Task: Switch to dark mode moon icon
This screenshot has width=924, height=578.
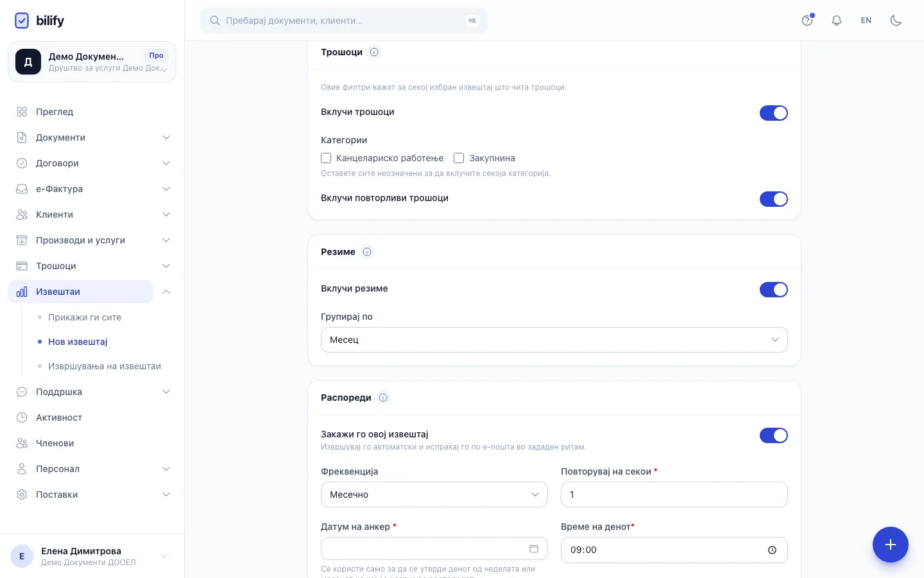Action: coord(896,21)
